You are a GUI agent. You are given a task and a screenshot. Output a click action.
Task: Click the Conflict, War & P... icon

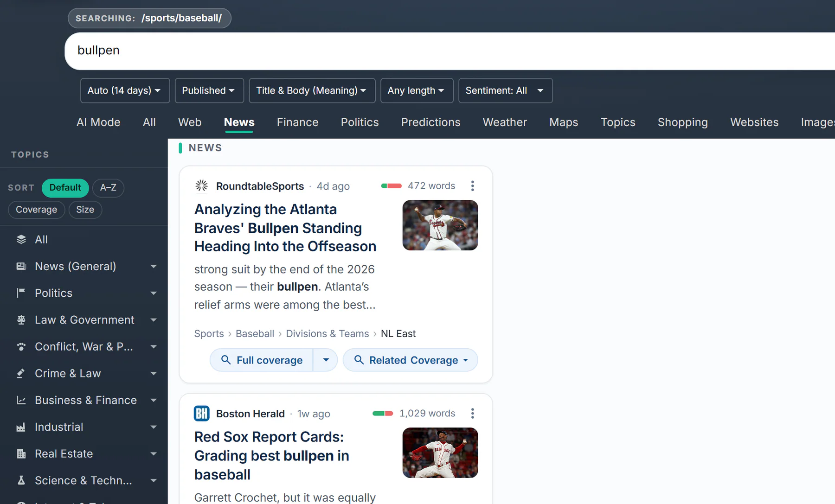[21, 346]
